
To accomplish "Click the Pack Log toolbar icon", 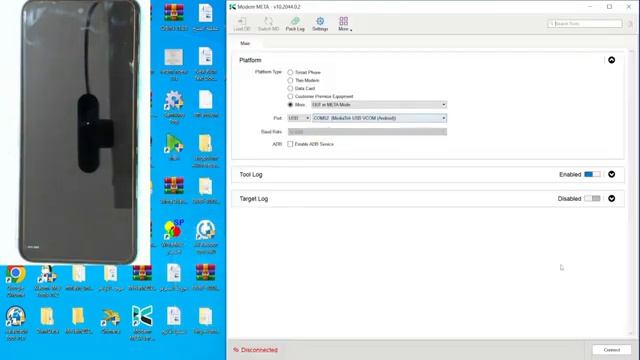I will (x=295, y=24).
